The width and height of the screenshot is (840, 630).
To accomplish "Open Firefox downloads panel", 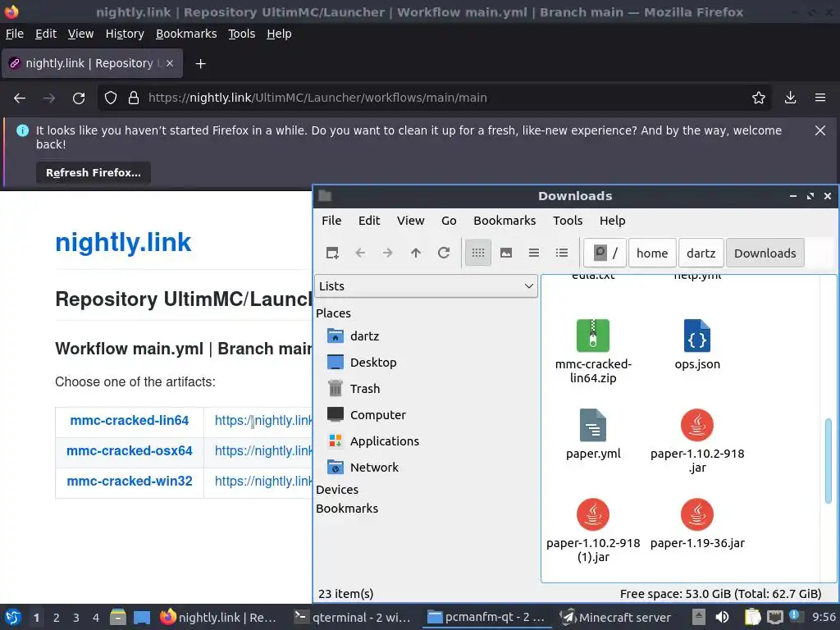I will (x=790, y=98).
